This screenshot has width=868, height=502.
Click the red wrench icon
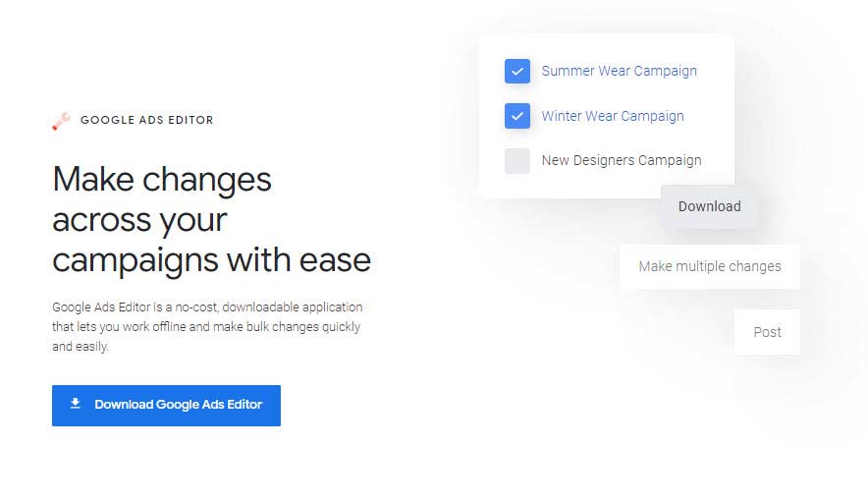pyautogui.click(x=62, y=121)
